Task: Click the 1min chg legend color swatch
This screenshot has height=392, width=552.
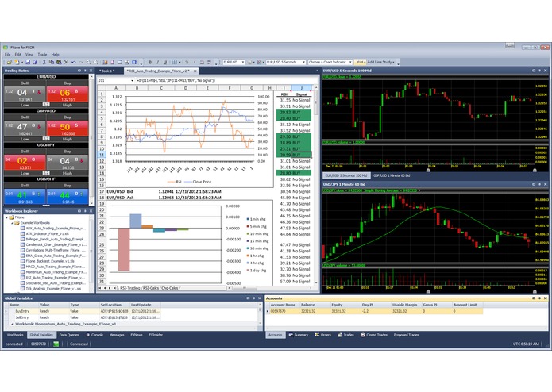Action: point(248,219)
